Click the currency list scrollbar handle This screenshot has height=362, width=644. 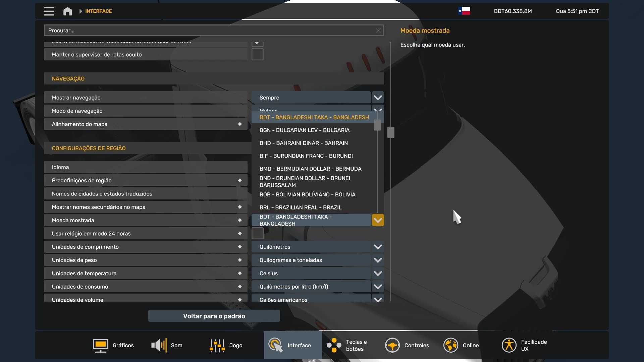pos(377,125)
